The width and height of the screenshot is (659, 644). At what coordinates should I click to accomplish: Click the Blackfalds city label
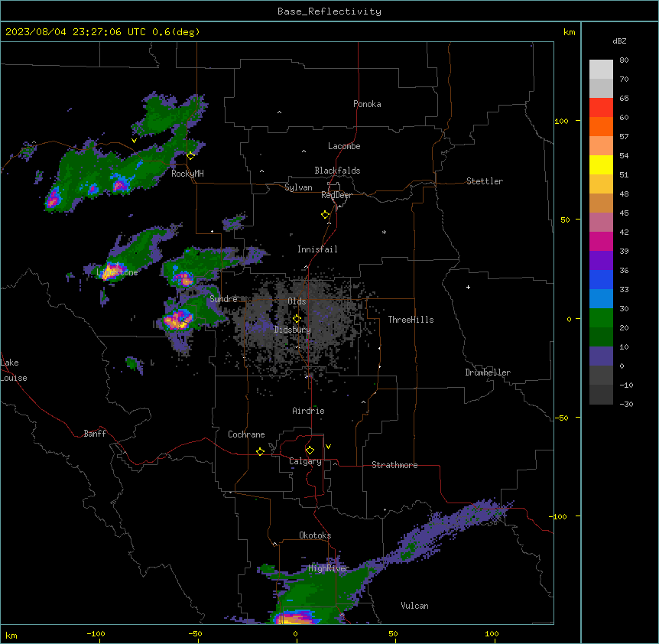coord(337,171)
